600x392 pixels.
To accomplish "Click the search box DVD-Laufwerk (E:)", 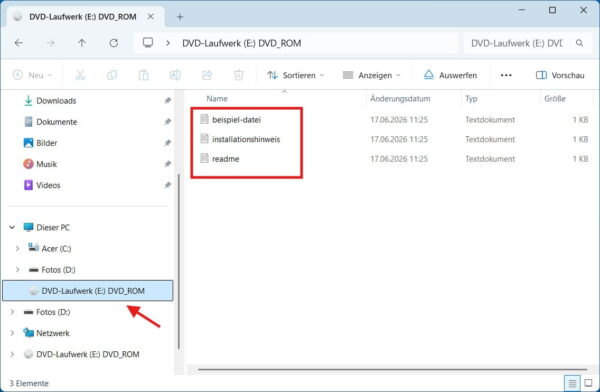I will coord(527,43).
